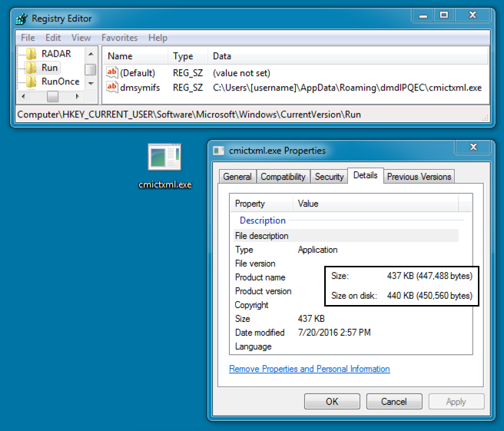The width and height of the screenshot is (504, 431).
Task: Open the Favorites menu
Action: [x=119, y=38]
